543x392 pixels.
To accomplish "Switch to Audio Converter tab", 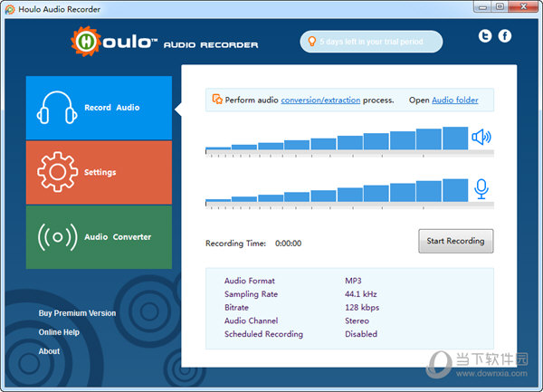I will click(99, 237).
